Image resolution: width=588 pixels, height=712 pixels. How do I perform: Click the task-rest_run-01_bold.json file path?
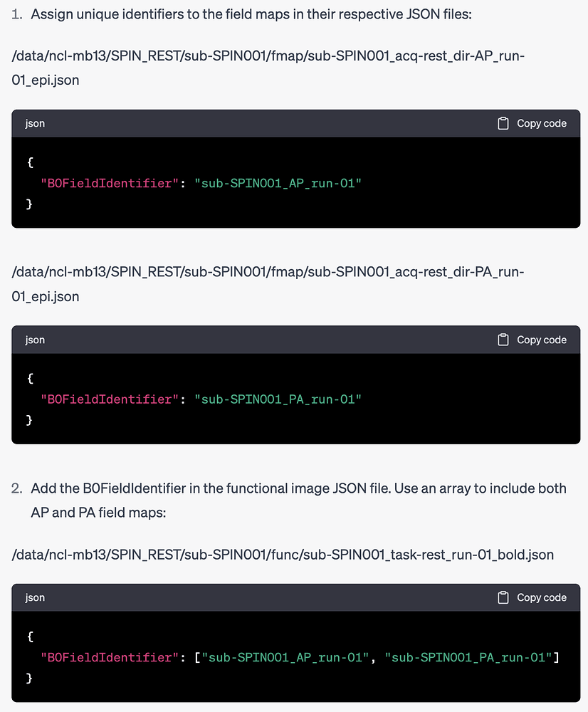pyautogui.click(x=282, y=555)
